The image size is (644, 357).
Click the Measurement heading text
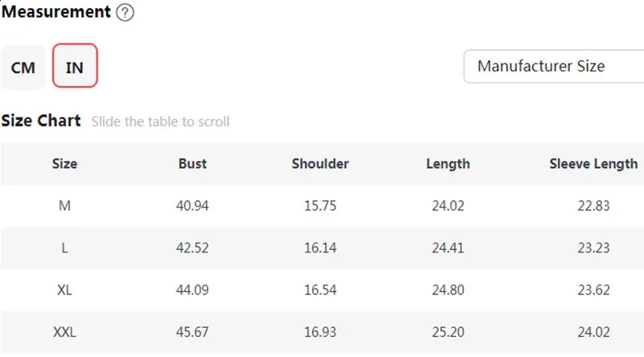56,12
